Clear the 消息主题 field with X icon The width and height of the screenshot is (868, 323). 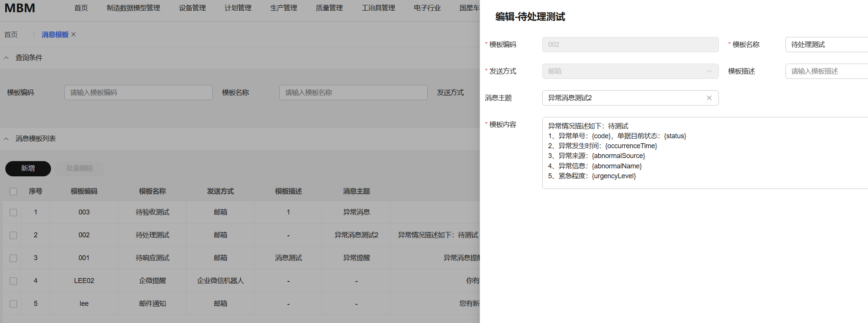tap(709, 98)
